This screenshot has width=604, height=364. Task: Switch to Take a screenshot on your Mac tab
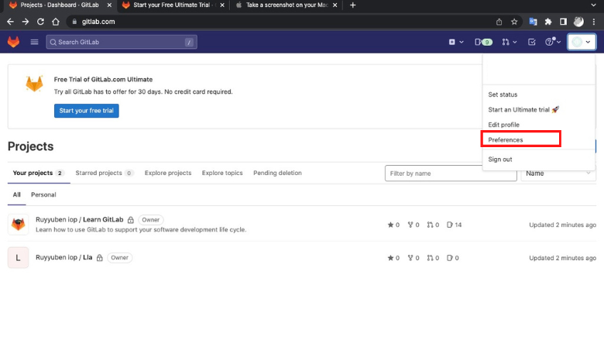click(x=287, y=5)
